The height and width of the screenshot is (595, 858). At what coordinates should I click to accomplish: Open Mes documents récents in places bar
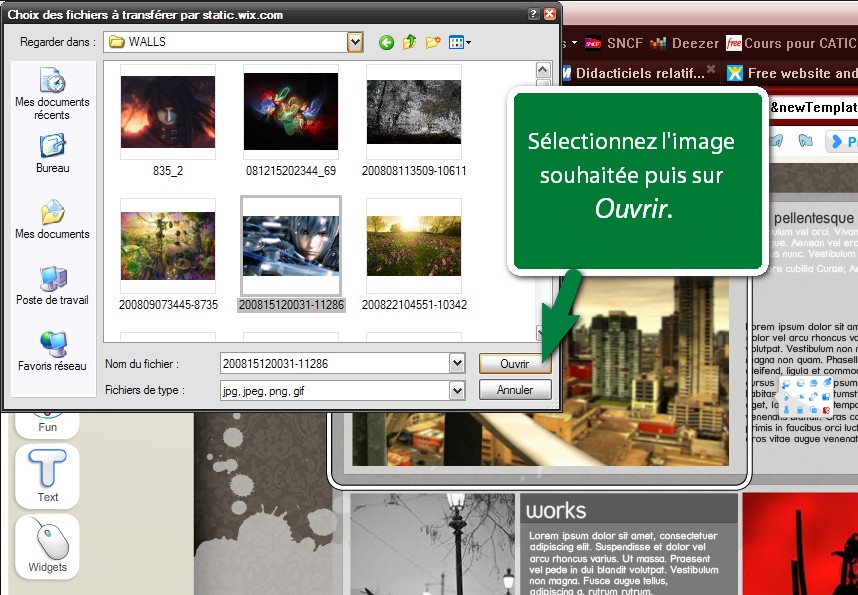52,94
